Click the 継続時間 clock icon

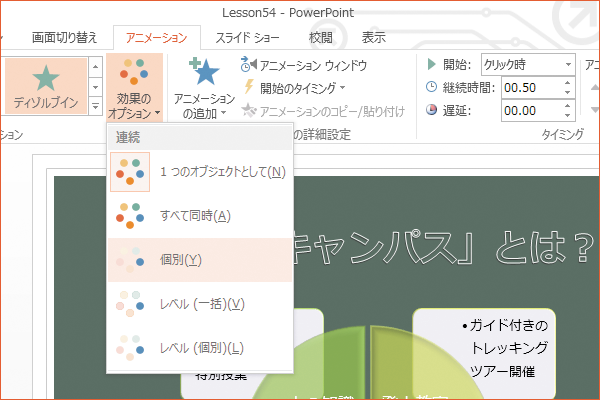[x=431, y=87]
